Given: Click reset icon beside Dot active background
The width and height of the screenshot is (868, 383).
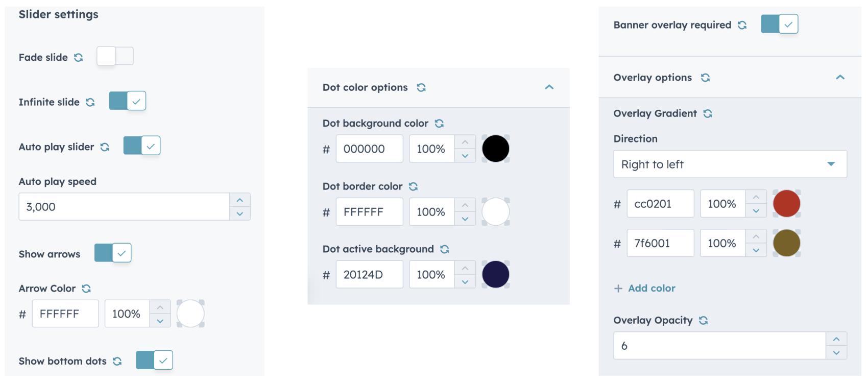Looking at the screenshot, I should (445, 249).
